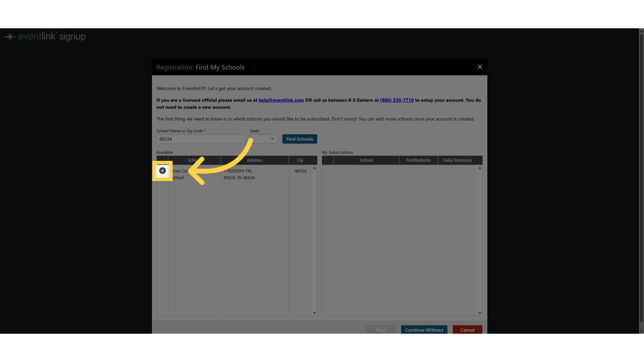644x362 pixels.
Task: Click the Continue Without button
Action: 424,330
